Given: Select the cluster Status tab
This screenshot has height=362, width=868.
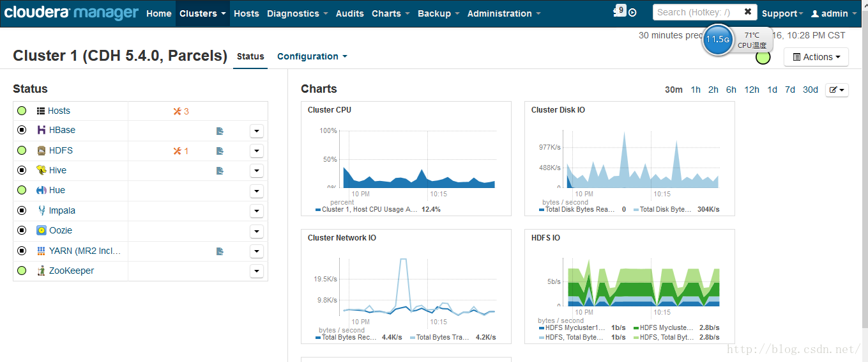Looking at the screenshot, I should coord(250,56).
